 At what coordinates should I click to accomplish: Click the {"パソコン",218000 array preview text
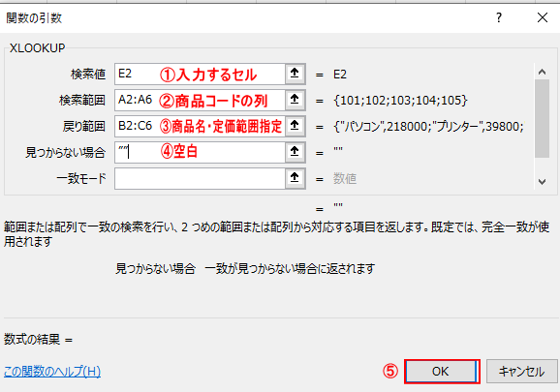428,126
